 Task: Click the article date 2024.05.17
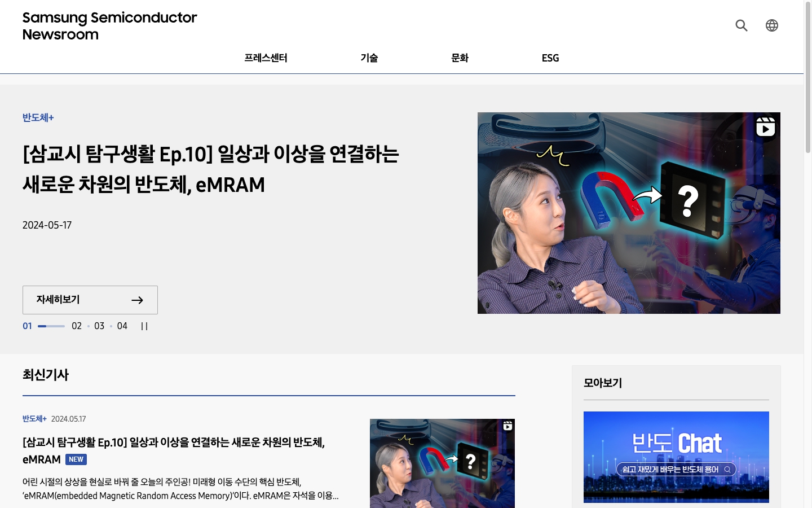[69, 419]
